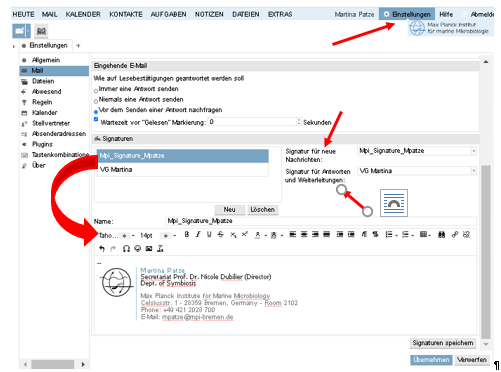Clear formatting in signature editor

pos(160,248)
